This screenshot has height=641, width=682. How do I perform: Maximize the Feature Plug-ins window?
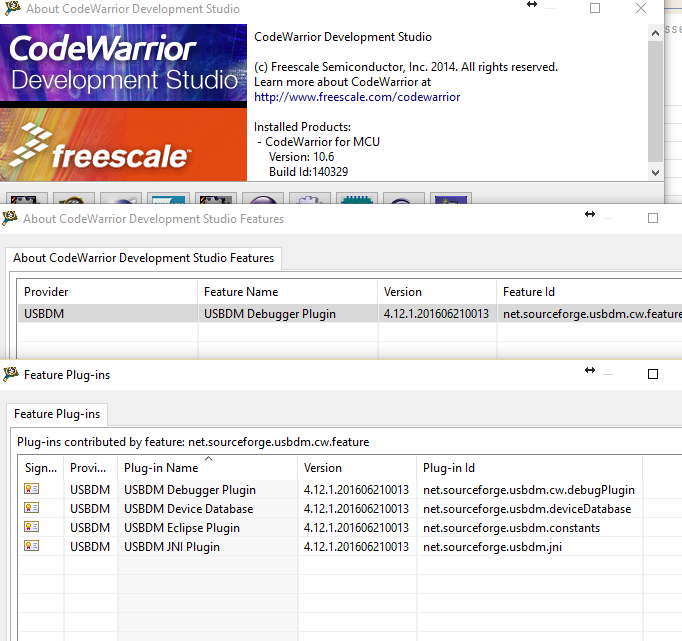(652, 374)
